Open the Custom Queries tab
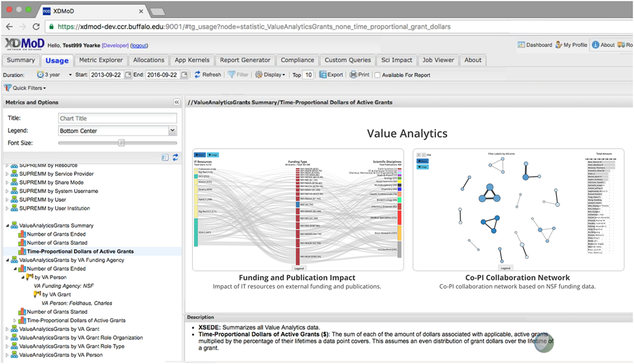This screenshot has height=364, width=634. 348,60
